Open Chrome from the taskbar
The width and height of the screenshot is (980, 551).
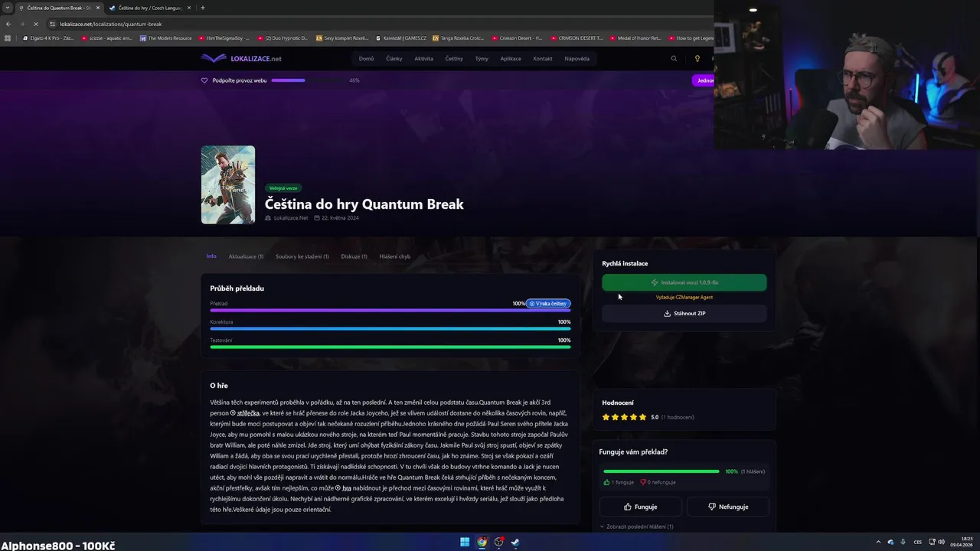pos(482,542)
